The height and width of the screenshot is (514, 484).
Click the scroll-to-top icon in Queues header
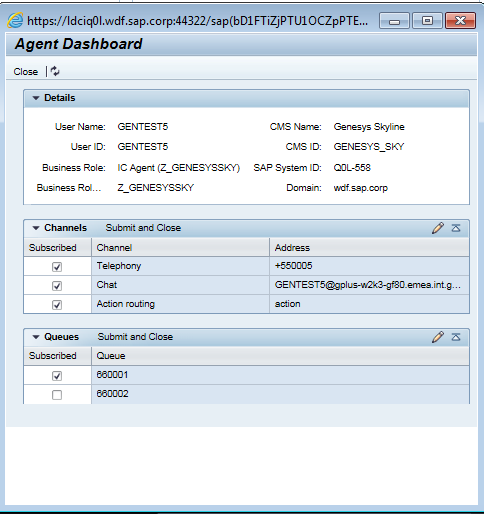click(456, 337)
